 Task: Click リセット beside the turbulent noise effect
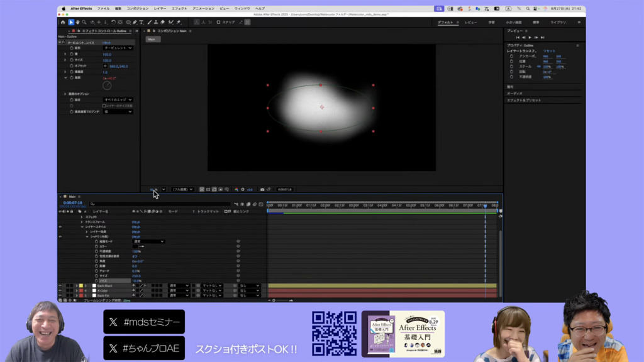point(107,43)
